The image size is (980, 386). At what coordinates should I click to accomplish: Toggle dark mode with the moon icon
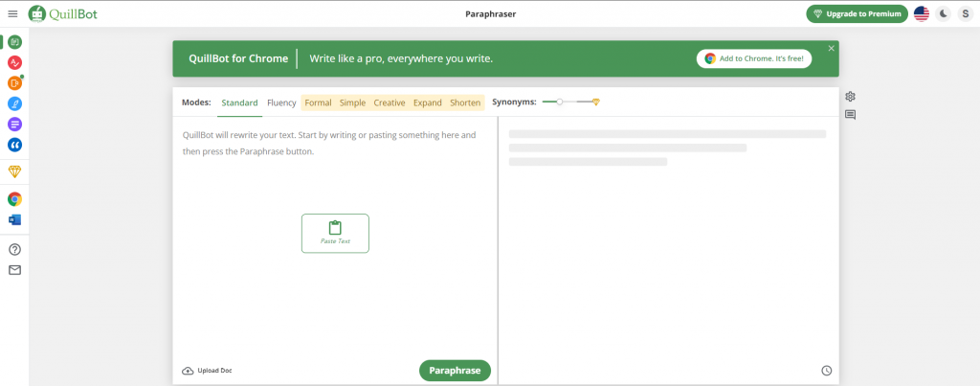[x=944, y=13]
